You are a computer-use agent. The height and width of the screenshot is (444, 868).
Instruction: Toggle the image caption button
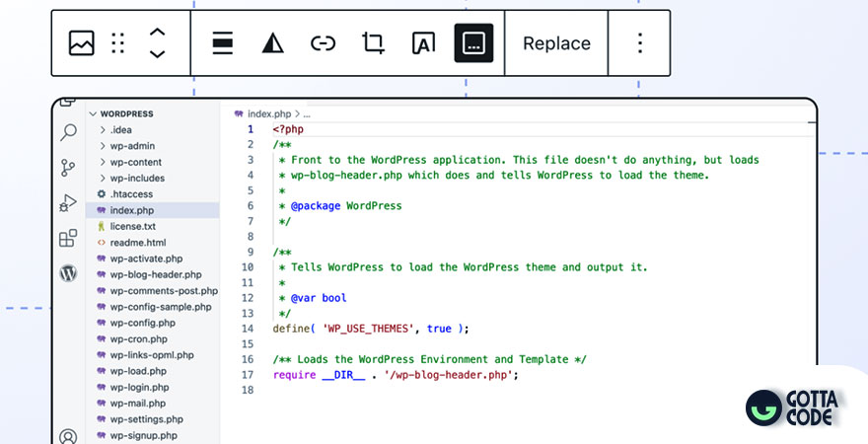click(473, 43)
